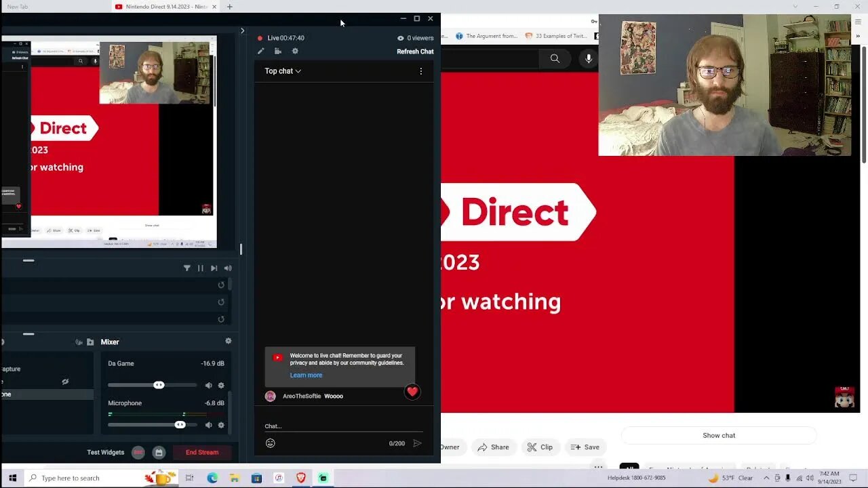Focus the Chat message input field
The image size is (868, 488).
click(x=343, y=426)
